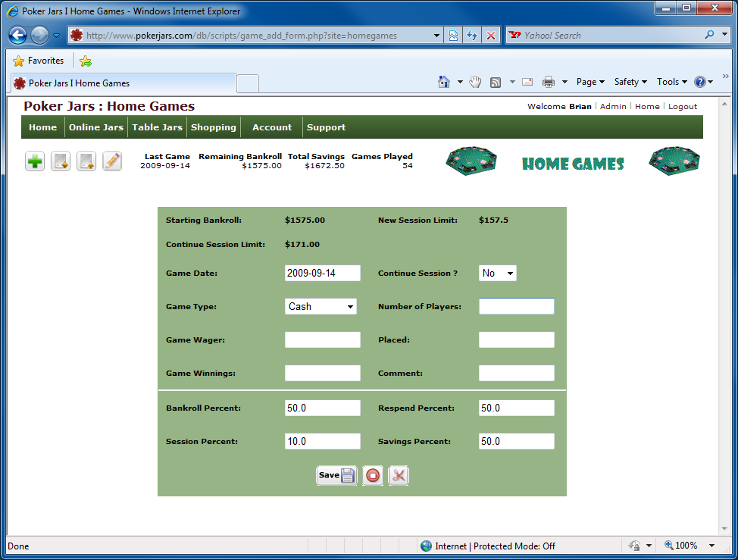Click the document icon with down arrow
Screen dimensions: 738x560
point(61,161)
